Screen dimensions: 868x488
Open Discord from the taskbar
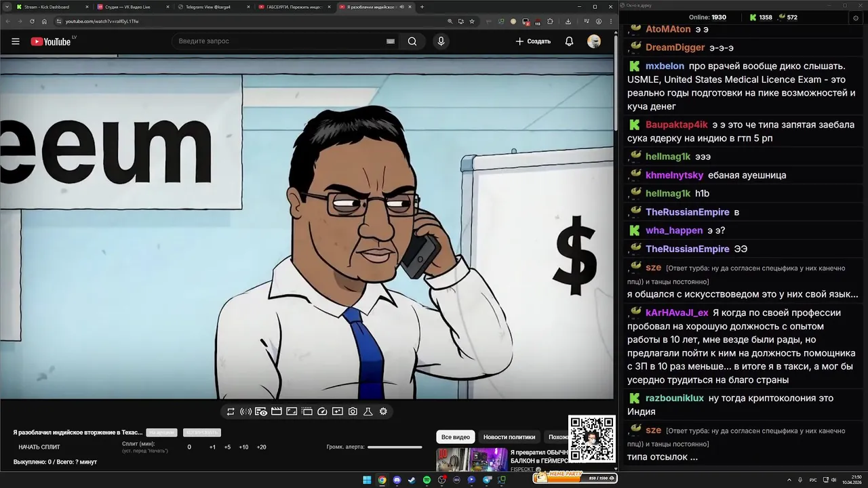tap(397, 480)
